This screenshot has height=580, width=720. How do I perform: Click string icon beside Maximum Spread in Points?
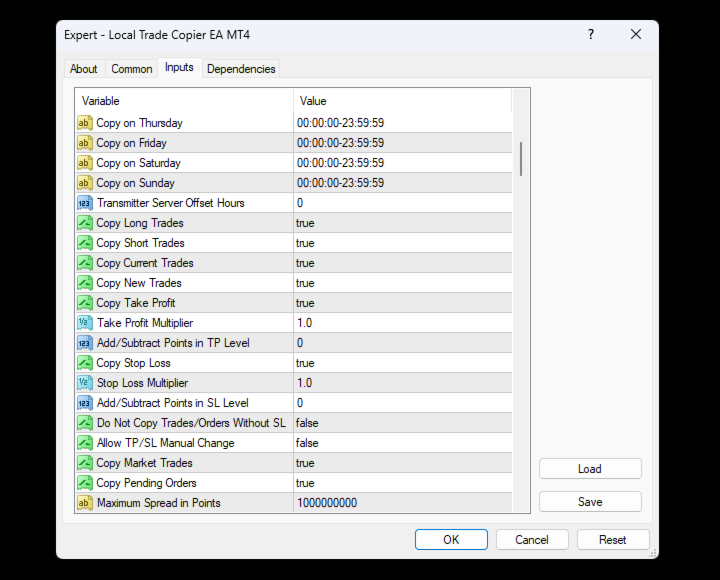(x=85, y=503)
